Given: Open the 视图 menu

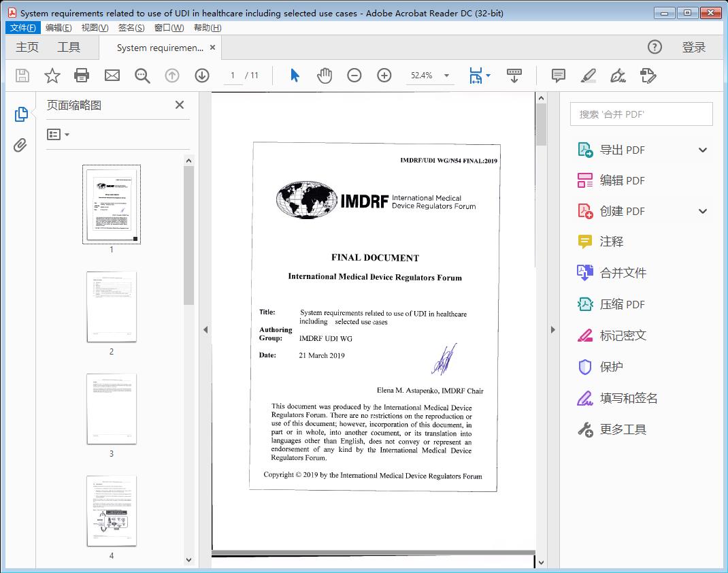Looking at the screenshot, I should 94,27.
